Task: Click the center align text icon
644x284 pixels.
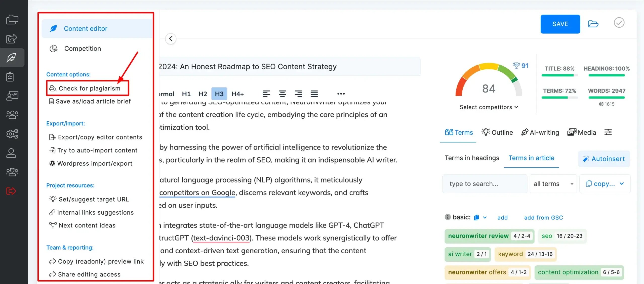Action: (282, 94)
